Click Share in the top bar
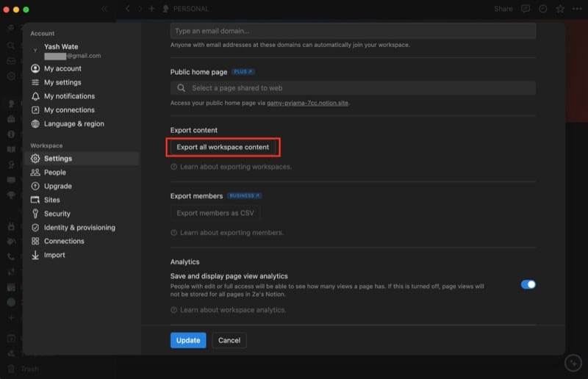This screenshot has width=588, height=379. click(x=503, y=9)
